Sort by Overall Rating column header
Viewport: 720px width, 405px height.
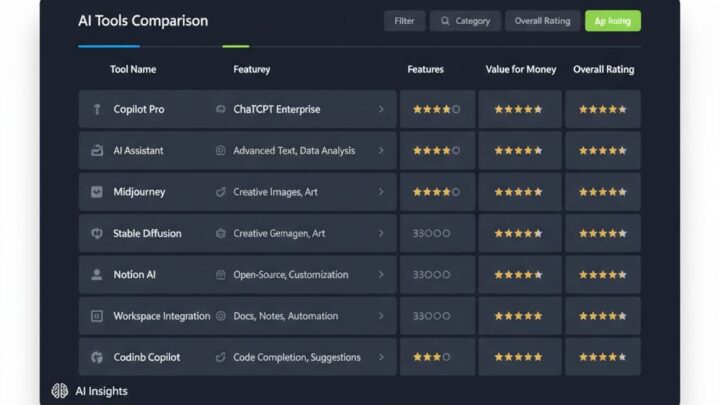(x=604, y=69)
